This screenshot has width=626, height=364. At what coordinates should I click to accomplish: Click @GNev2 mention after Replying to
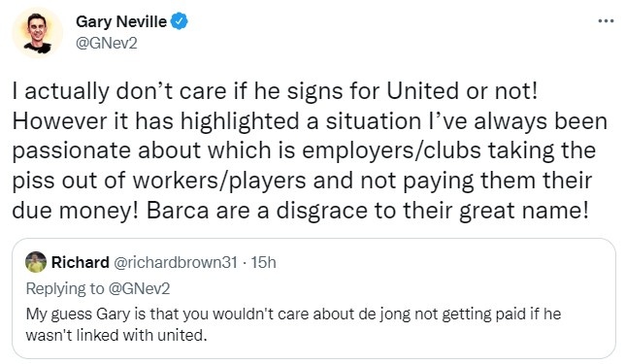pos(139,288)
